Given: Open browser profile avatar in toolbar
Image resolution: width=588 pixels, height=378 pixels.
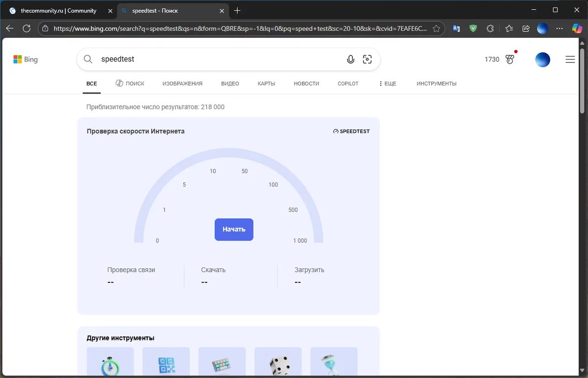Looking at the screenshot, I should pos(542,28).
